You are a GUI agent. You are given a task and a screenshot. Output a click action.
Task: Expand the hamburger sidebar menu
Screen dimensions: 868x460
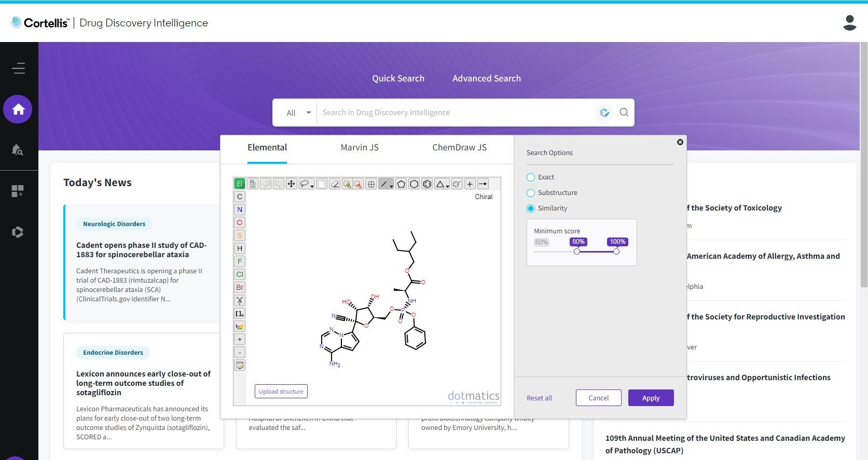[19, 68]
